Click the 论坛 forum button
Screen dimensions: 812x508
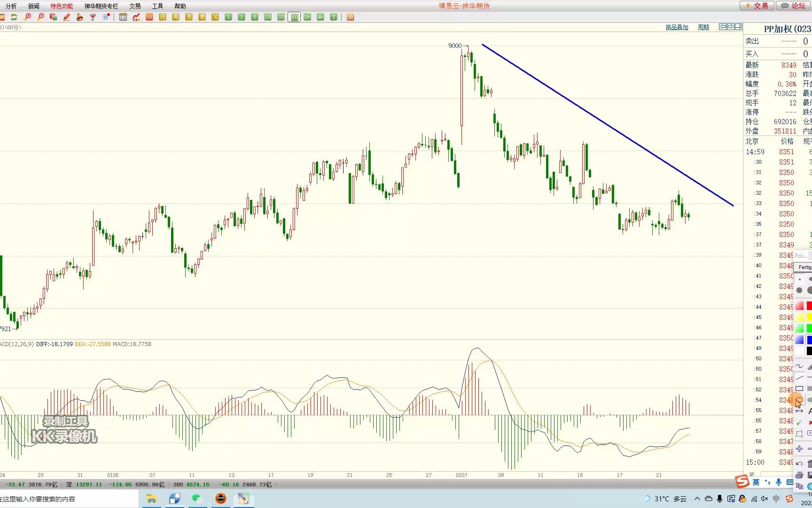(794, 6)
